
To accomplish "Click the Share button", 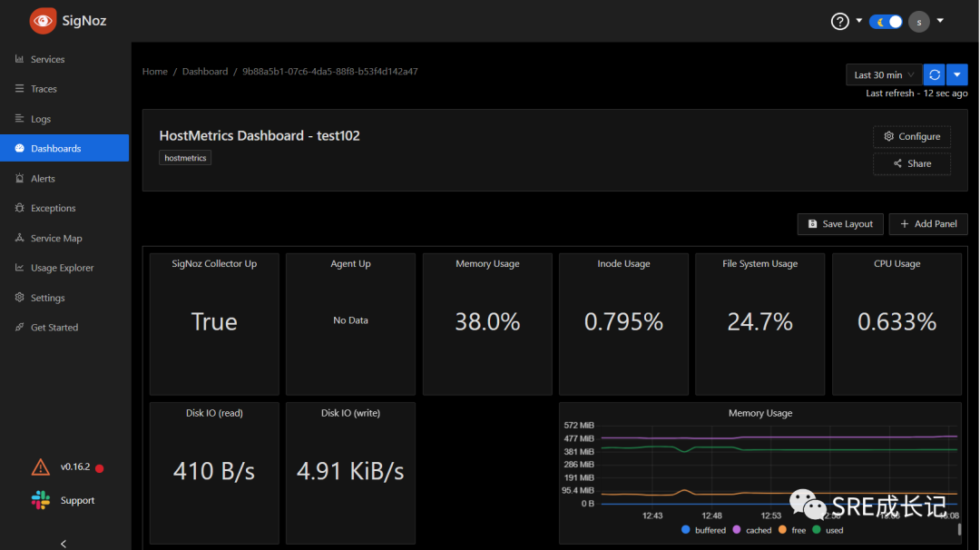I will (912, 163).
